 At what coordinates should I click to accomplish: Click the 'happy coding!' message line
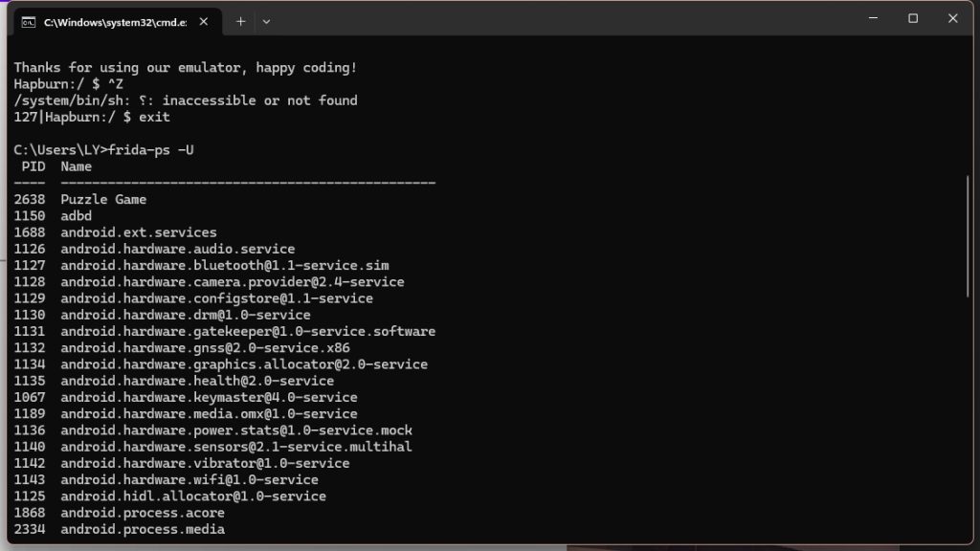coord(186,68)
